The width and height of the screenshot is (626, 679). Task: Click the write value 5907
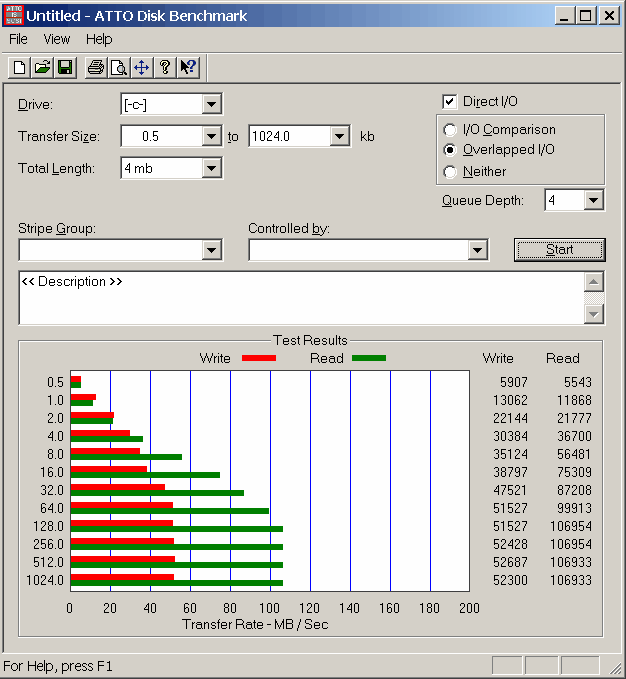pos(514,382)
